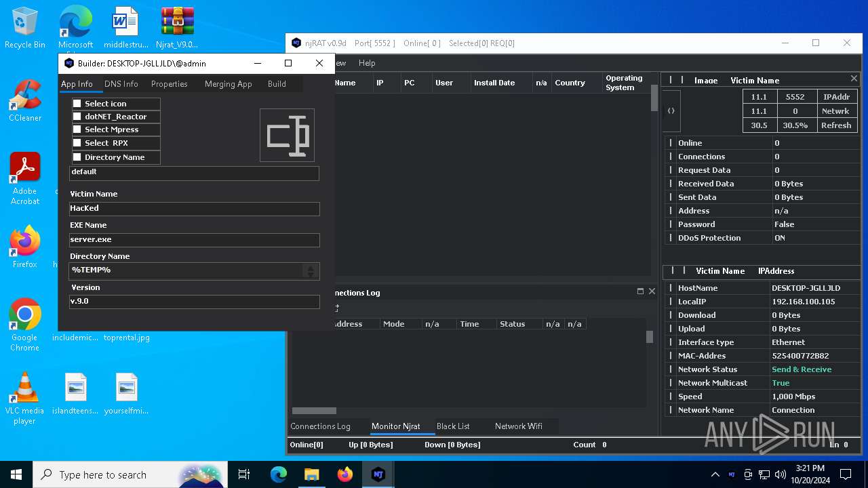This screenshot has height=488, width=868.
Task: Open the Help menu in njRAT
Action: [367, 63]
